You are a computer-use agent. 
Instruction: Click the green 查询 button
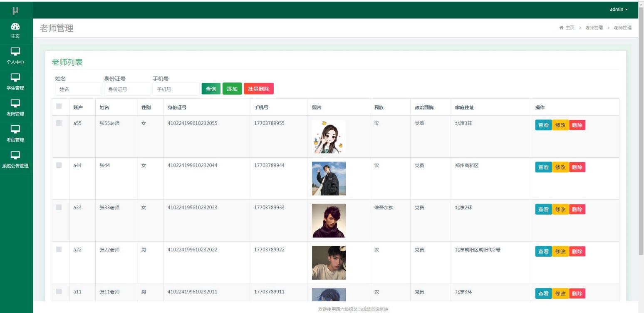[x=211, y=89]
